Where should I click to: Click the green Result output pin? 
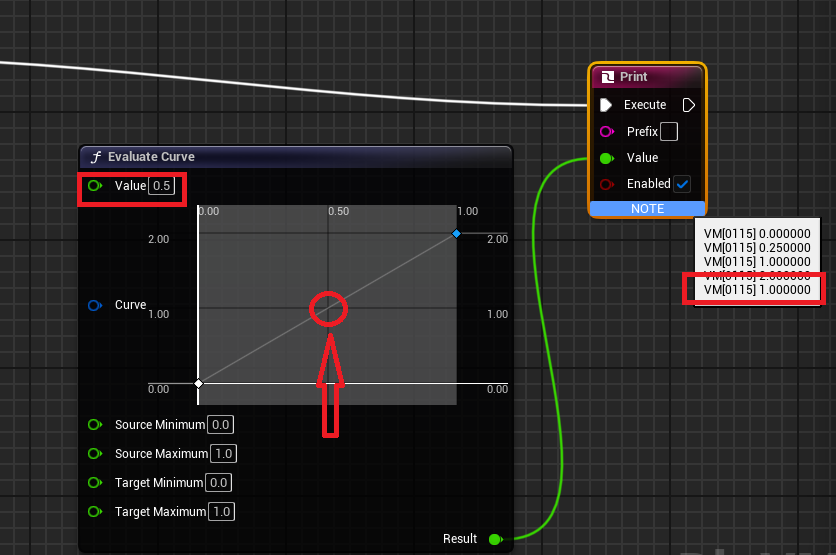[x=495, y=539]
